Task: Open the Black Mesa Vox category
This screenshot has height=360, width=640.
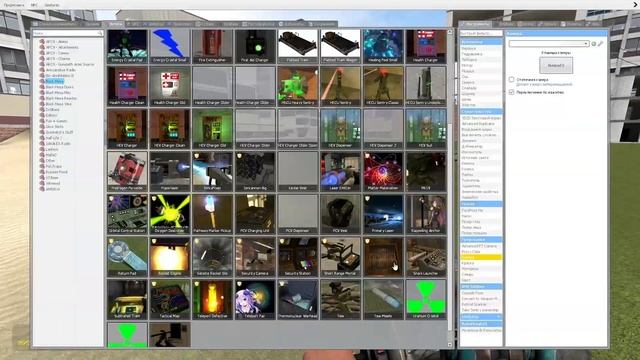Action: [x=58, y=104]
